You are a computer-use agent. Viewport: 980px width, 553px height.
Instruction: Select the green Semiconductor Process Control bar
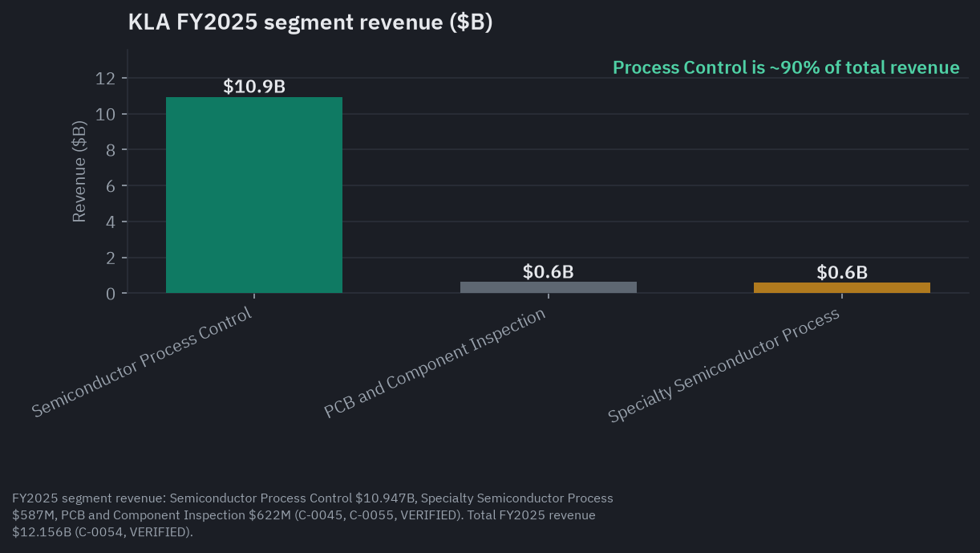click(254, 195)
